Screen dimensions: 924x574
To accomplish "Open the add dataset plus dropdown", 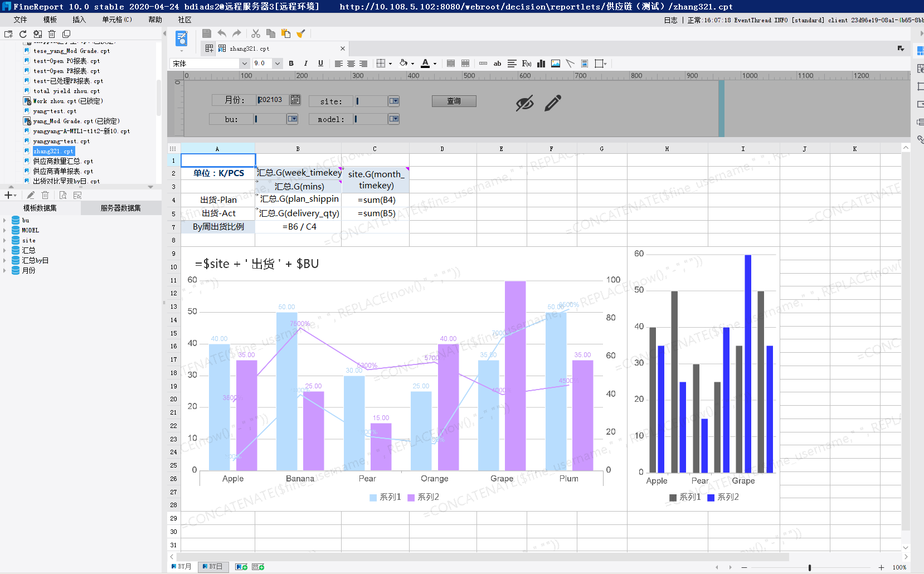I will tap(11, 195).
